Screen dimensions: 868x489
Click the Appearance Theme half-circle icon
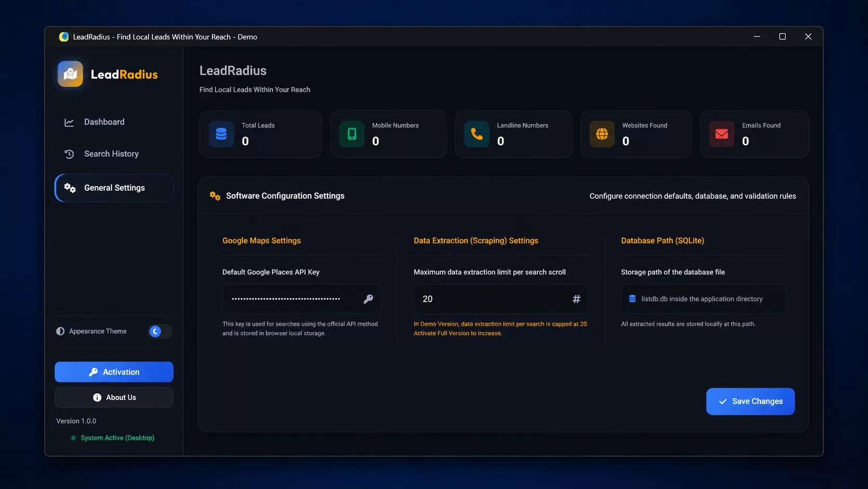(x=60, y=331)
